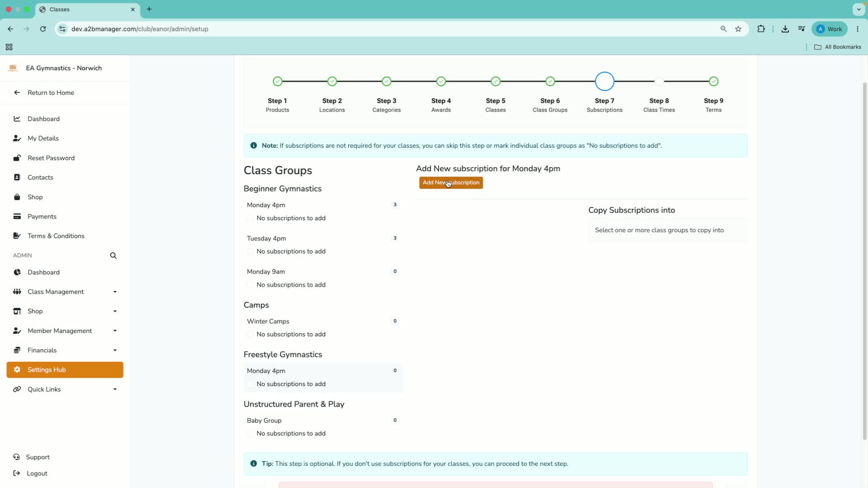868x488 pixels.
Task: Go to Step 8 Class Times
Action: (659, 105)
